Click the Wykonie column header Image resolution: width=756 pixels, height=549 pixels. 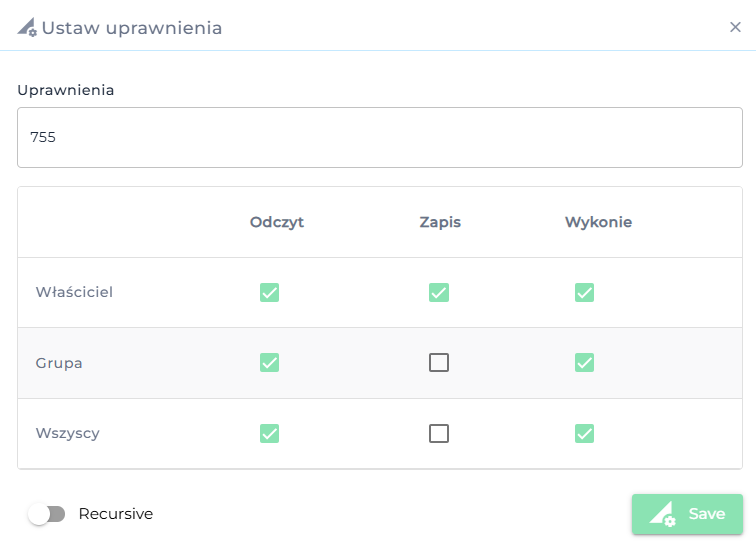[598, 222]
